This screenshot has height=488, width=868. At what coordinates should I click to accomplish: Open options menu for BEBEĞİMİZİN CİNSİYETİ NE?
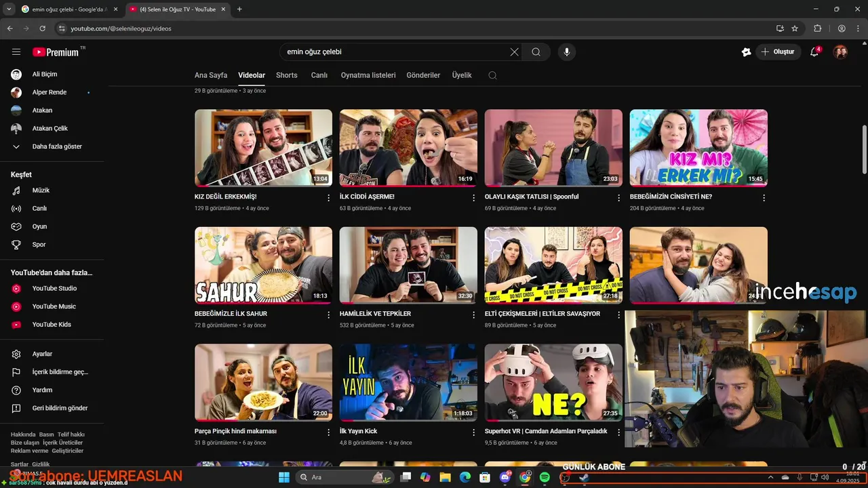(x=764, y=198)
